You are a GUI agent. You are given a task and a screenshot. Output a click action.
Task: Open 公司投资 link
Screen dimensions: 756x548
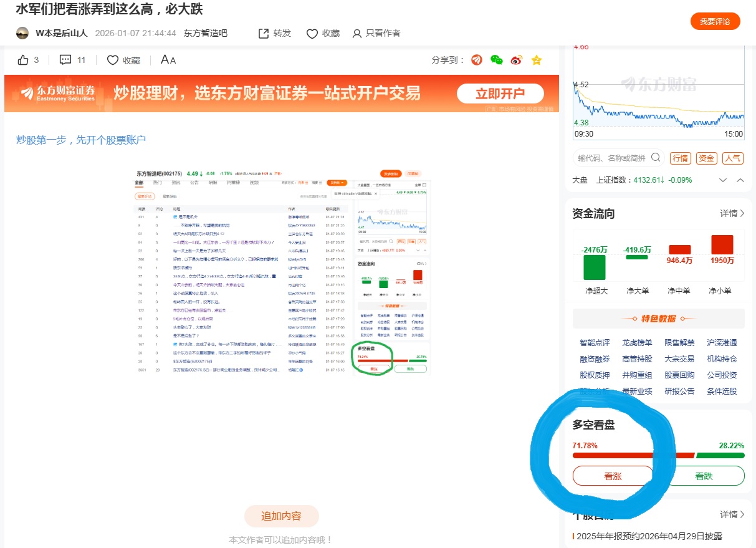(x=722, y=375)
